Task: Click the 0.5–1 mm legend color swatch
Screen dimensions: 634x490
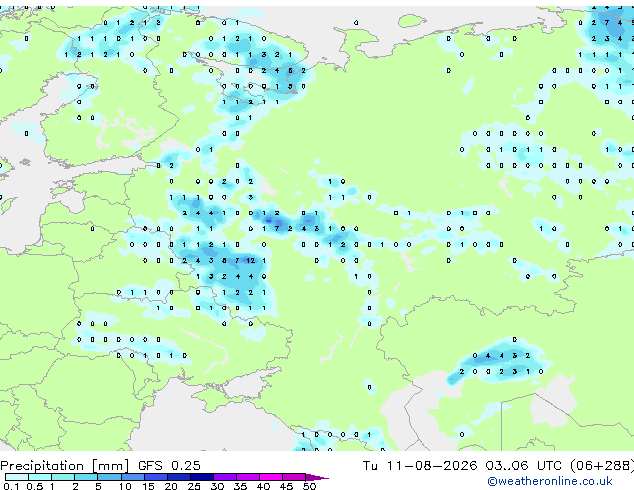Action: pyautogui.click(x=40, y=477)
